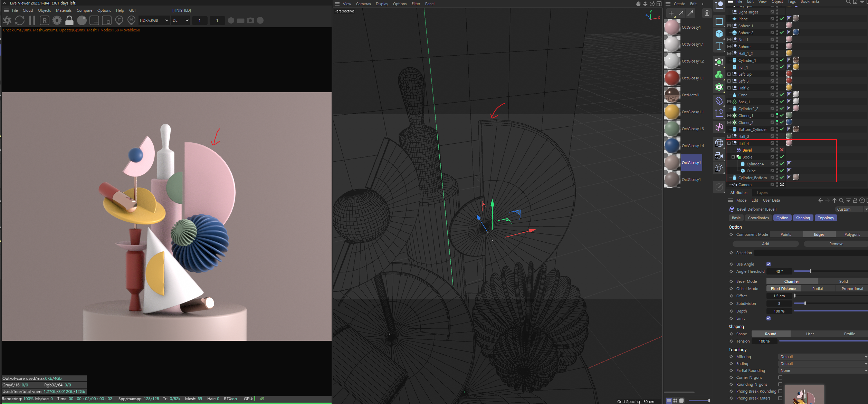Switch to the Layers tab
This screenshot has height=404, width=868.
[762, 193]
